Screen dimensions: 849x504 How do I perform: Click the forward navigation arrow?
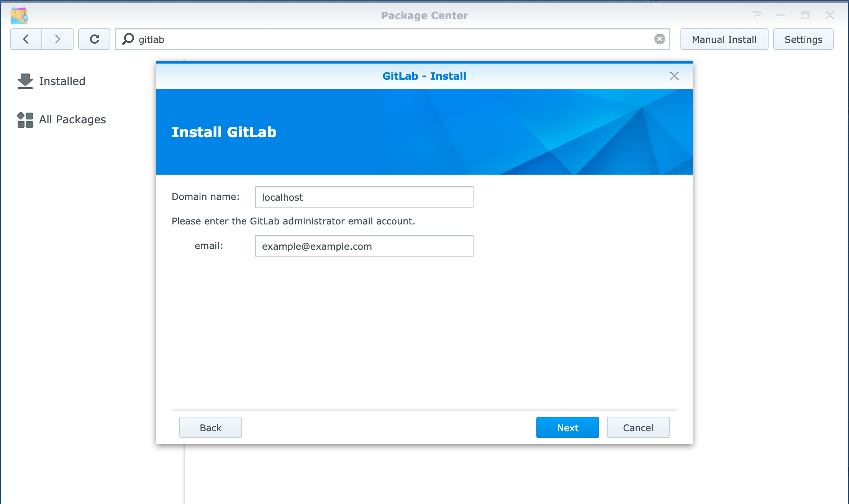[x=57, y=39]
